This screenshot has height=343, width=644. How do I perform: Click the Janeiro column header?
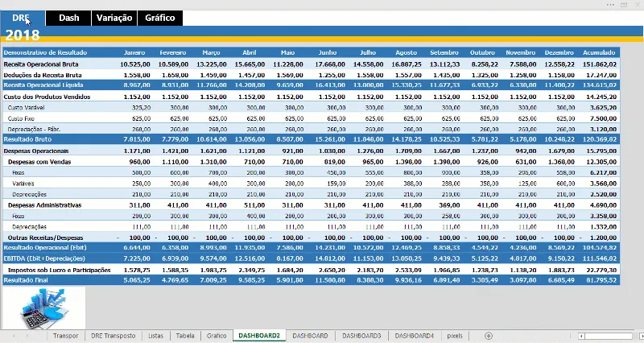click(x=134, y=52)
